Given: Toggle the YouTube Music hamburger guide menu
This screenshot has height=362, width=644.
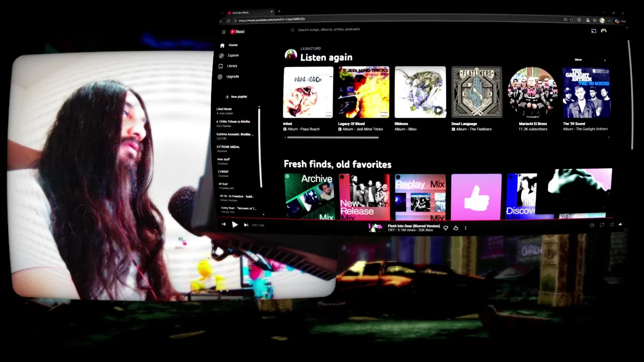Looking at the screenshot, I should [x=224, y=32].
